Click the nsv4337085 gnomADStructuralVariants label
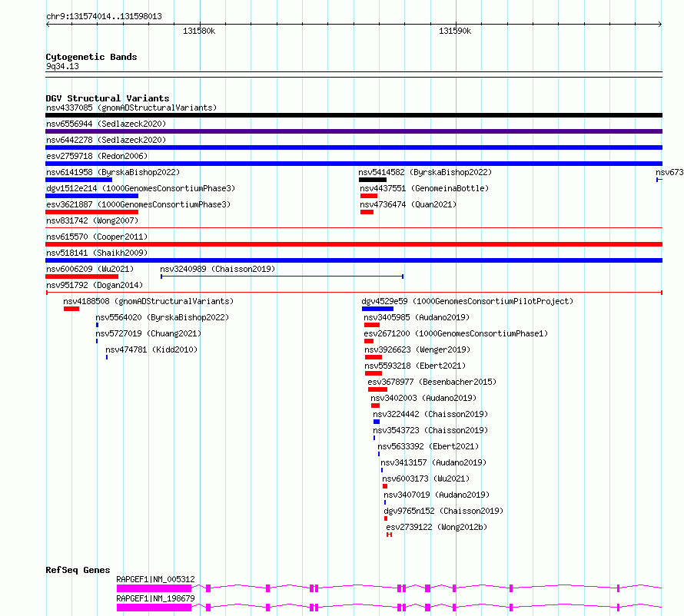The height and width of the screenshot is (616, 684). coord(131,108)
